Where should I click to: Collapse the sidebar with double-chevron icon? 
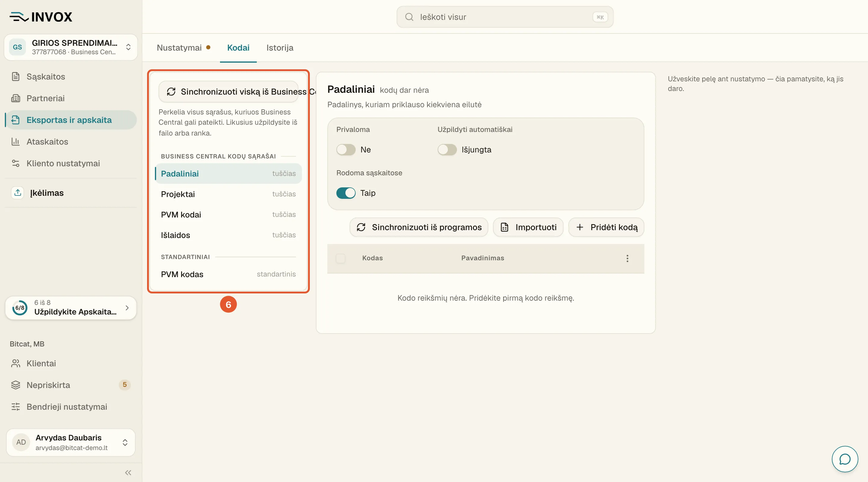[x=128, y=473]
